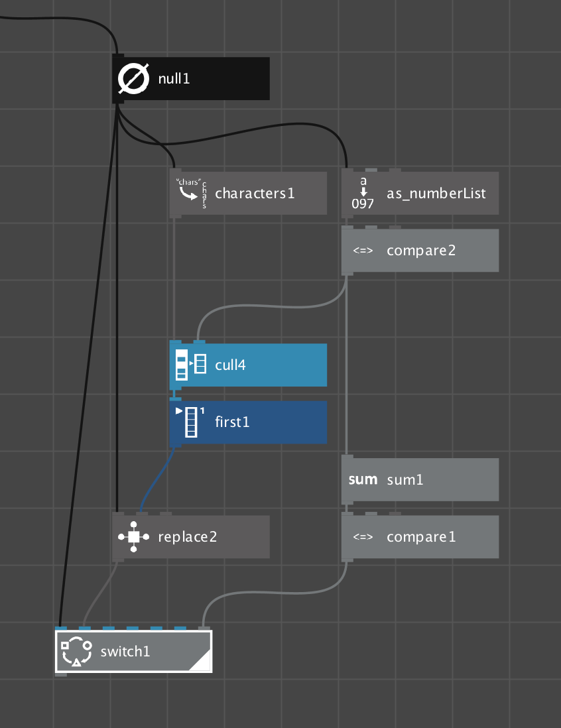
Task: Select the characters1 node label
Action: (255, 193)
